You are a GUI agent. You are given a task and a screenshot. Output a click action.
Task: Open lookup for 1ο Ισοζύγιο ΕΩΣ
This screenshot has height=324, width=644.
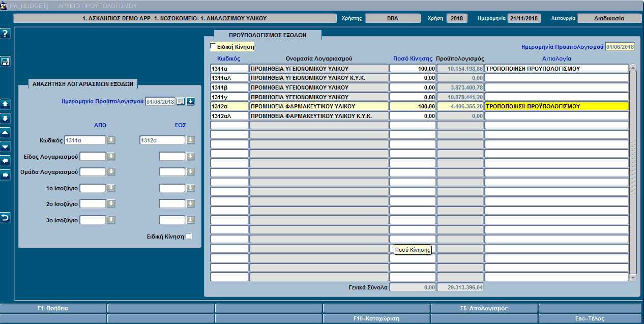click(x=190, y=188)
